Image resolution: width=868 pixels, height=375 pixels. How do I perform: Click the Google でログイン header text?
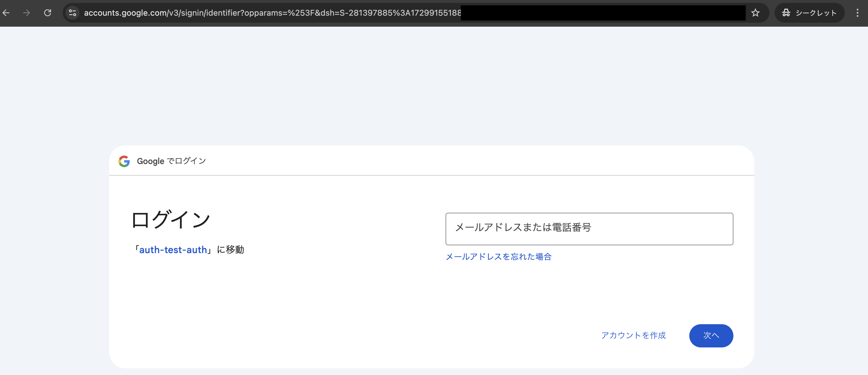pos(171,161)
